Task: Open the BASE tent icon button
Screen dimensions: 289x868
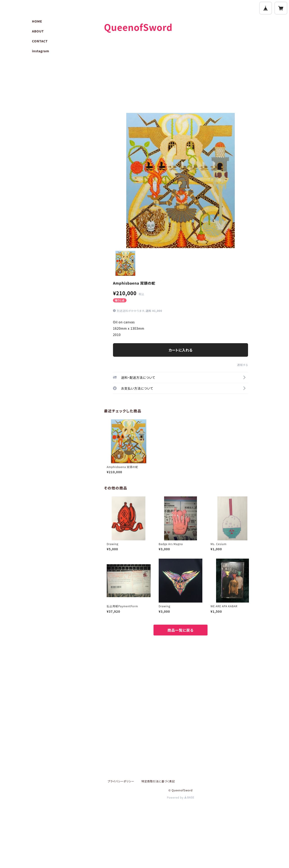Action: pyautogui.click(x=265, y=8)
